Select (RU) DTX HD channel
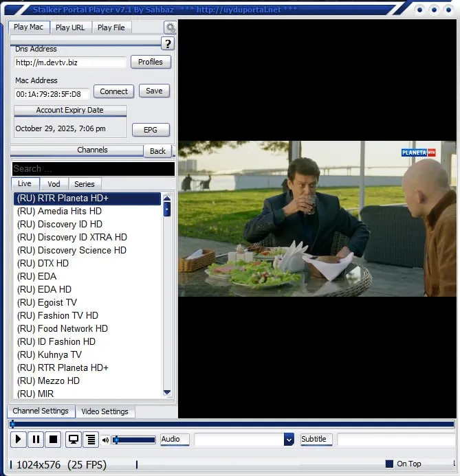The height and width of the screenshot is (476, 460). 87,264
